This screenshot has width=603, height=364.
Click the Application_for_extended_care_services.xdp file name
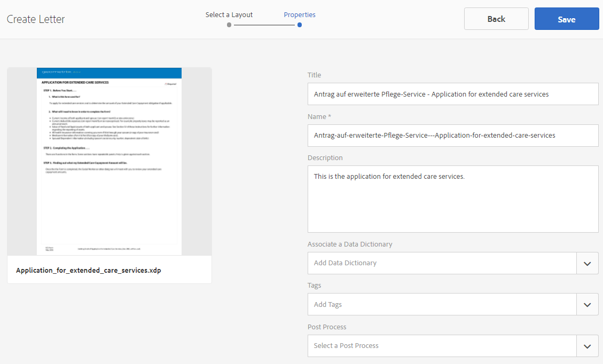(x=89, y=271)
